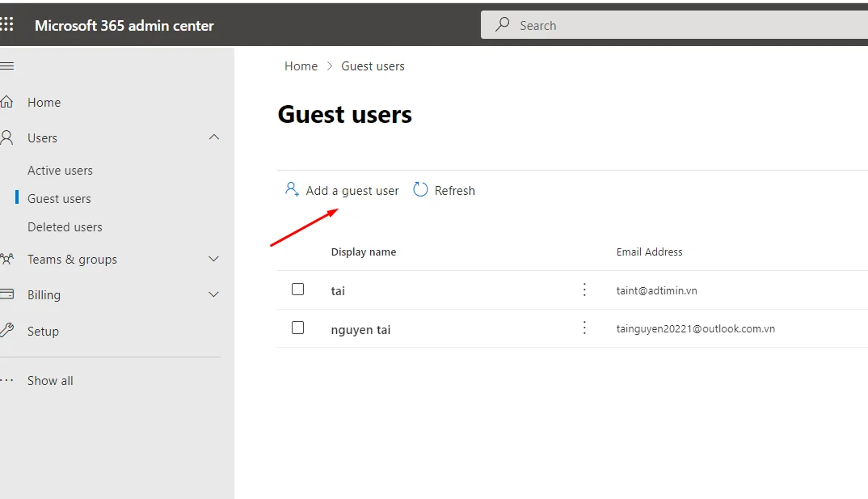
Task: Click the Billing label in sidebar
Action: [x=44, y=295]
